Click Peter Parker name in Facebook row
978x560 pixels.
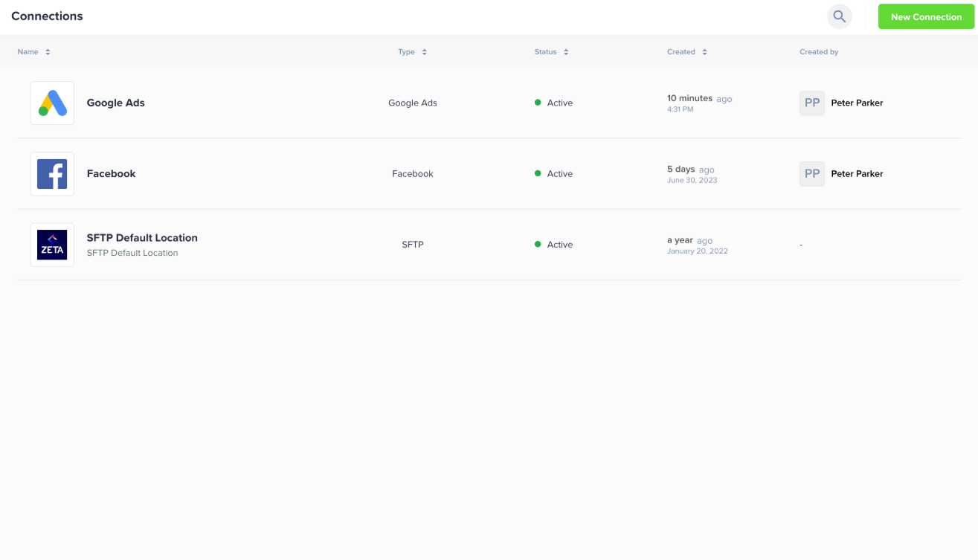(x=857, y=174)
